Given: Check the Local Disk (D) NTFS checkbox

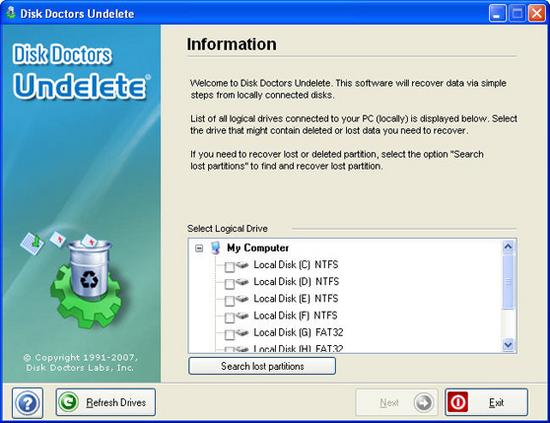Looking at the screenshot, I should coord(229,284).
